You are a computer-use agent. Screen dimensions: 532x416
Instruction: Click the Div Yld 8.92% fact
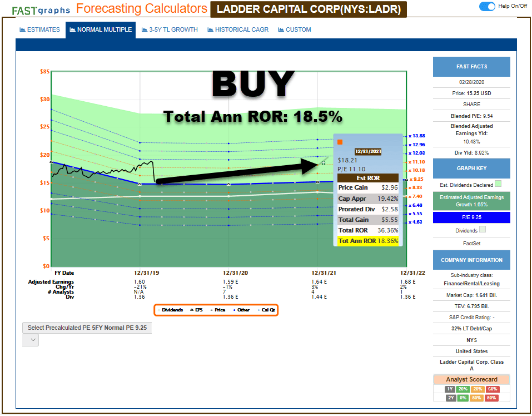click(471, 153)
